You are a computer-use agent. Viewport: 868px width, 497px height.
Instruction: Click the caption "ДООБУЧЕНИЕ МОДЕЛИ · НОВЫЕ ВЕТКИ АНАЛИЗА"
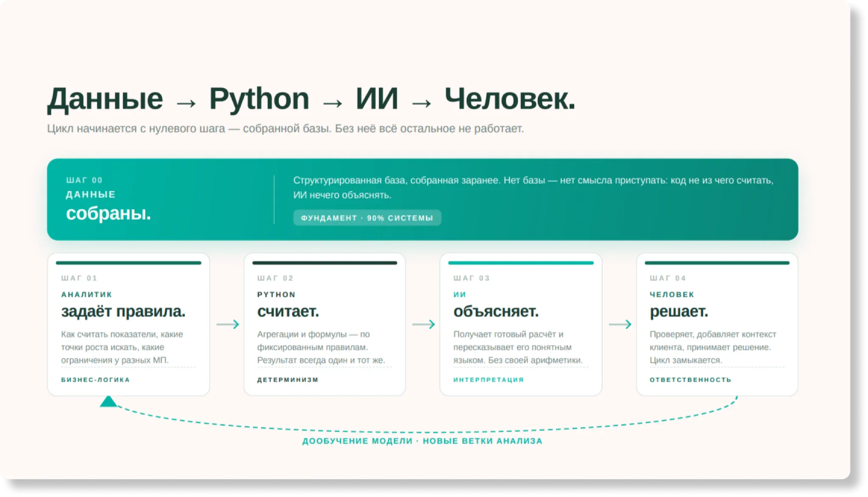pyautogui.click(x=423, y=441)
